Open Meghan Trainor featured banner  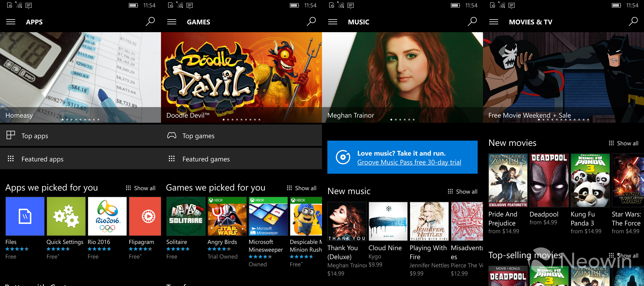[x=402, y=77]
